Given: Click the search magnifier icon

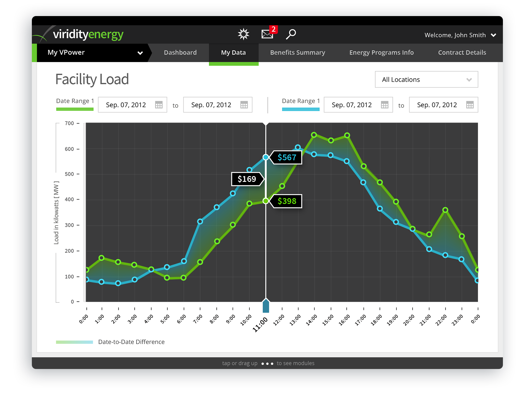Looking at the screenshot, I should [x=291, y=34].
